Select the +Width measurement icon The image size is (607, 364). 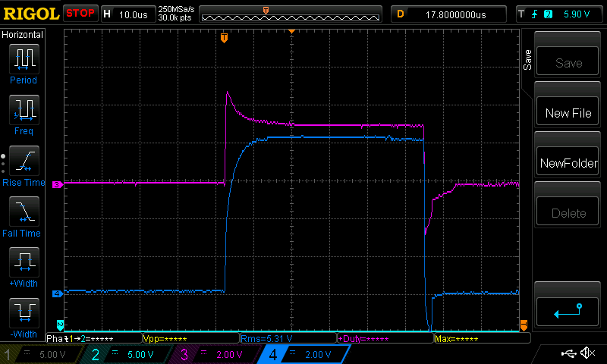[x=24, y=262]
